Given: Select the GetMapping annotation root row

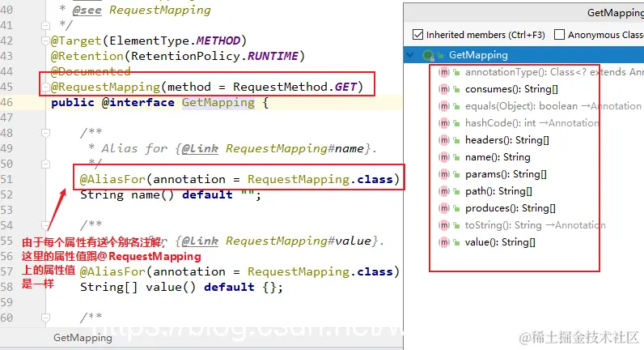Looking at the screenshot, I should [x=523, y=55].
